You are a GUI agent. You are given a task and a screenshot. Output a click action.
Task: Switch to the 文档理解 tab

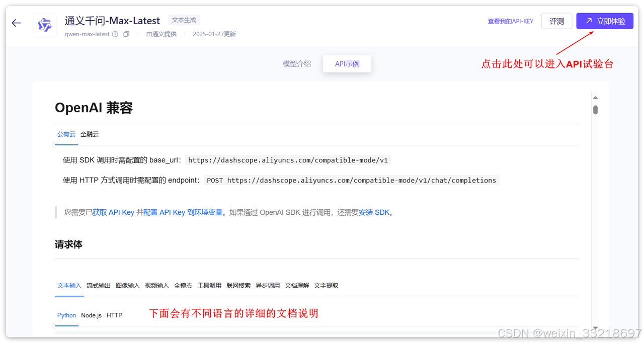297,286
